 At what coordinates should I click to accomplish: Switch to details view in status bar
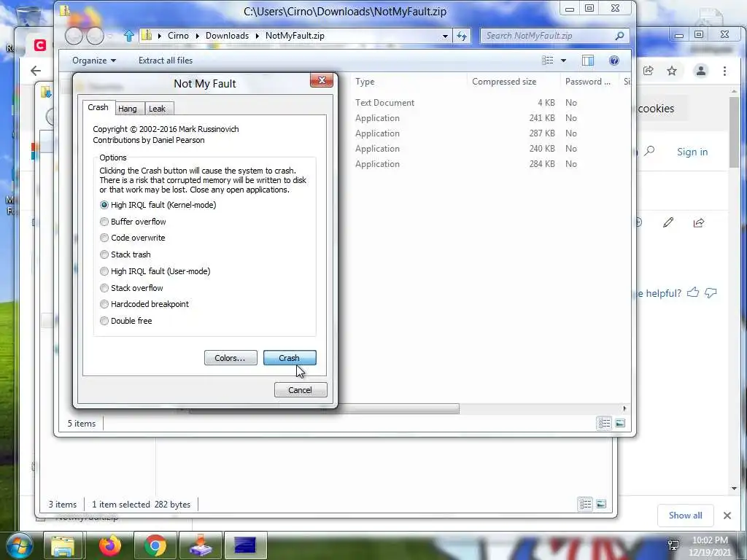pyautogui.click(x=604, y=423)
